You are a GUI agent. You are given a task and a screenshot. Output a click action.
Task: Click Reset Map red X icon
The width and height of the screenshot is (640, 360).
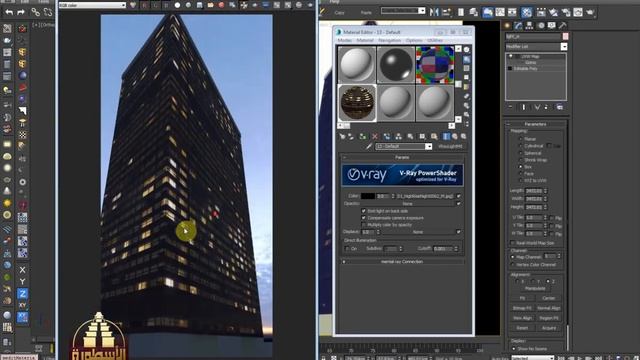[x=375, y=136]
